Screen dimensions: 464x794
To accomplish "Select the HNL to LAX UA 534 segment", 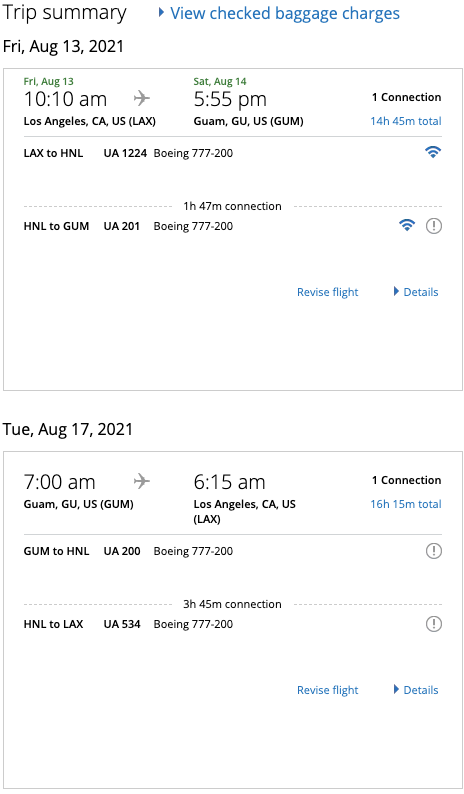I will pos(233,624).
